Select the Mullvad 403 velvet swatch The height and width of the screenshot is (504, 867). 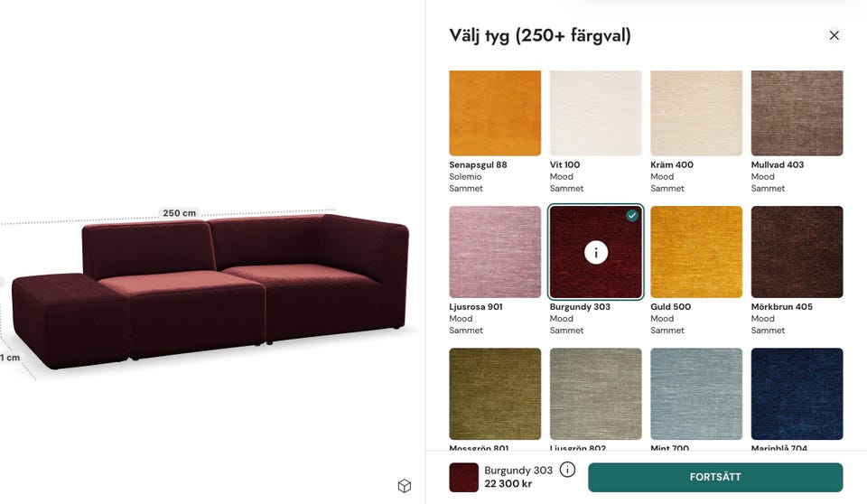797,113
